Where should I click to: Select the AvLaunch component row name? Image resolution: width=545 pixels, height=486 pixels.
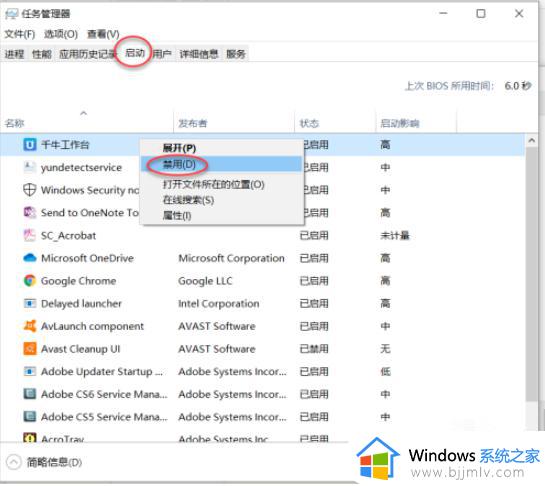pyautogui.click(x=92, y=326)
